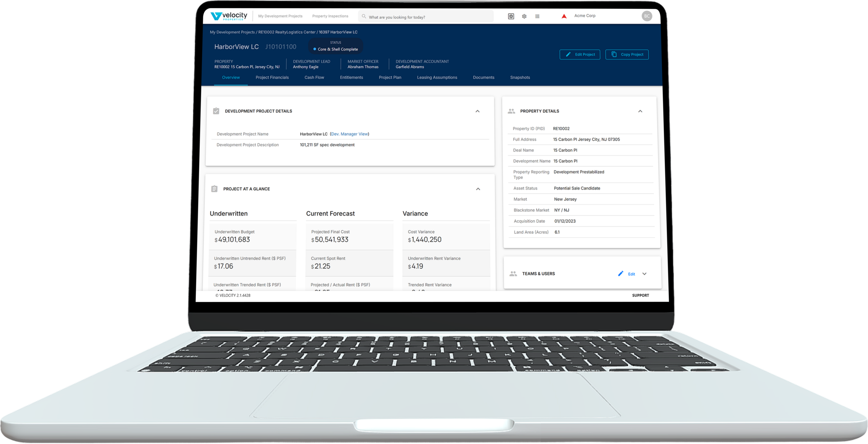Image resolution: width=868 pixels, height=444 pixels.
Task: Go to My Development Projects in top nav
Action: (280, 16)
